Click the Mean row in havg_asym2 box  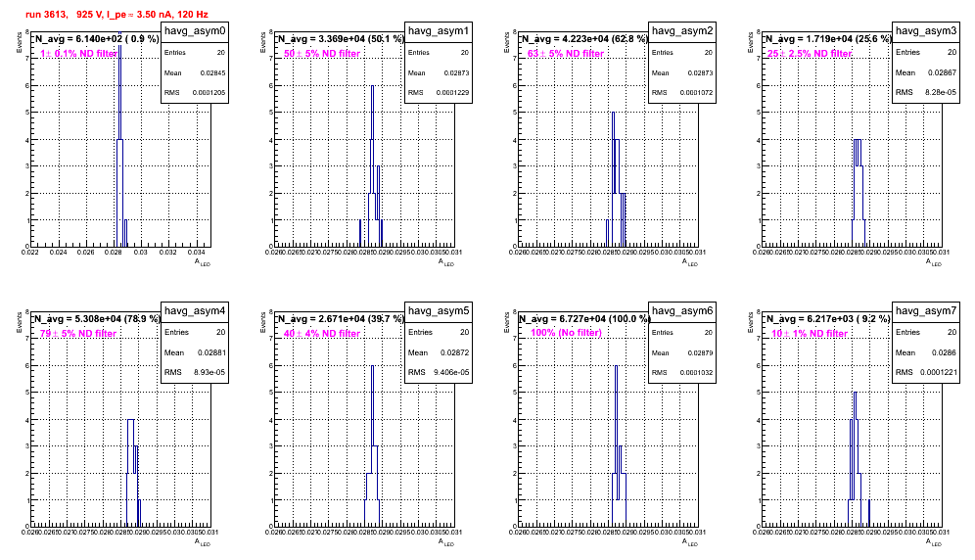point(682,72)
